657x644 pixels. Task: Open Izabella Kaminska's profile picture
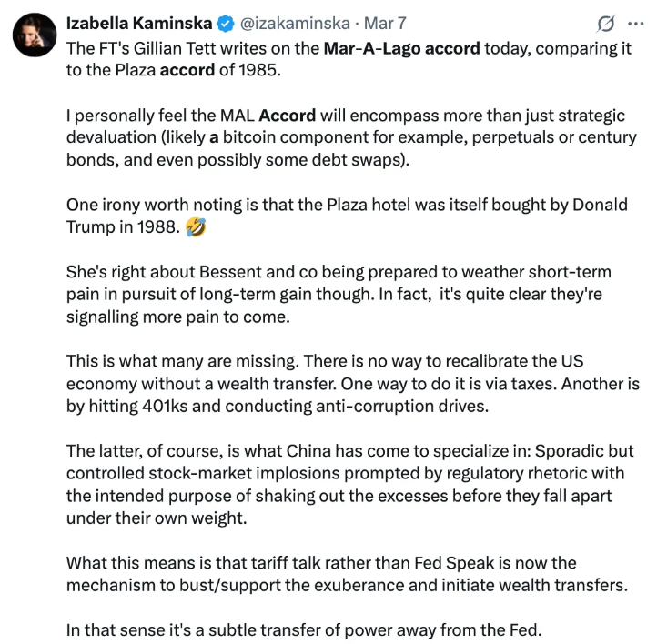(35, 35)
